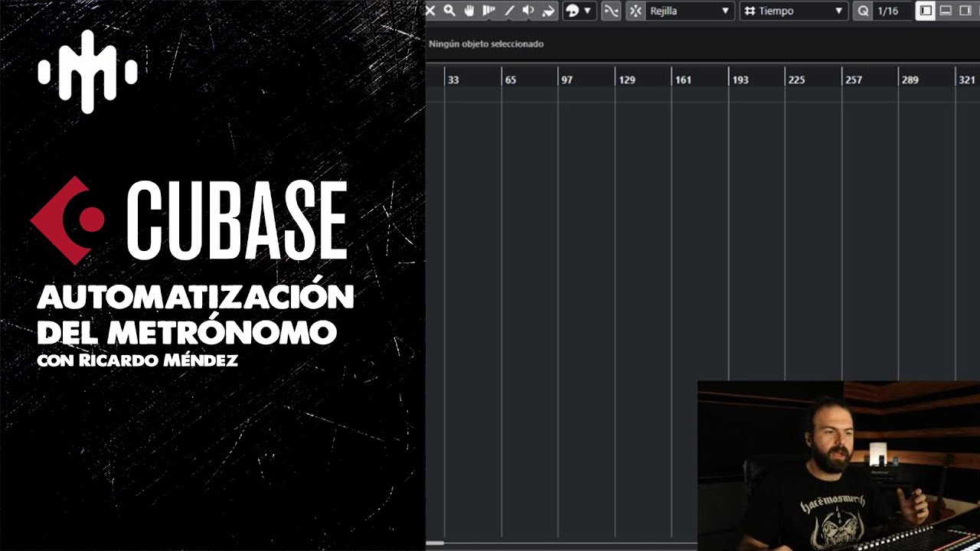Select the Color paint bucket tool

(548, 11)
